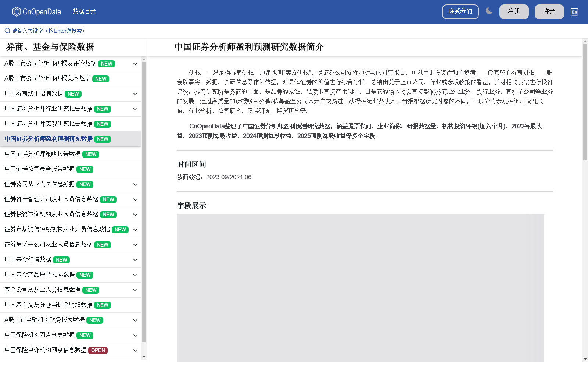Select 中国证券分析师盈利预测研究数据 item

[x=71, y=139]
